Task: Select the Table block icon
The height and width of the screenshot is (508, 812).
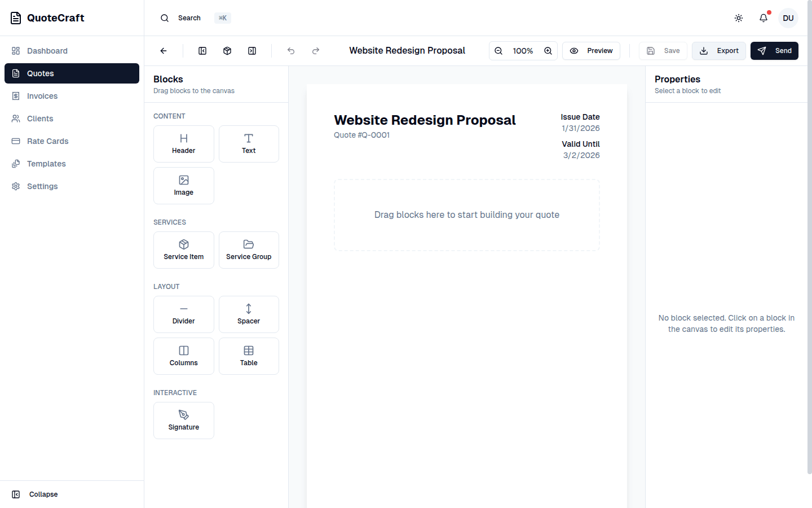Action: (x=249, y=351)
